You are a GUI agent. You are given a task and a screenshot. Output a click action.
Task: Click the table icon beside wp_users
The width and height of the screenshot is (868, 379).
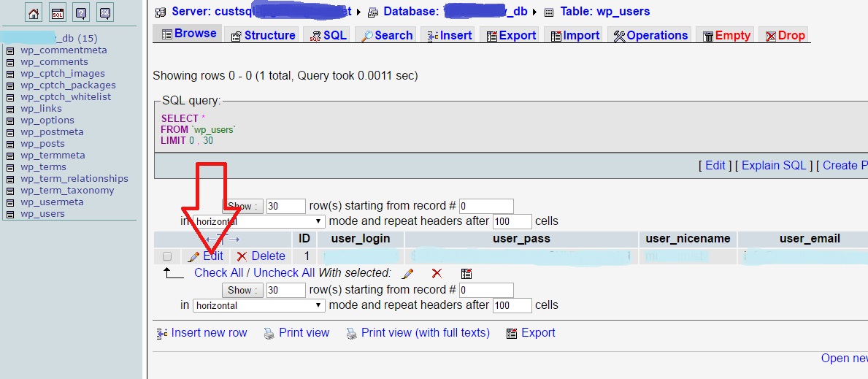[10, 214]
